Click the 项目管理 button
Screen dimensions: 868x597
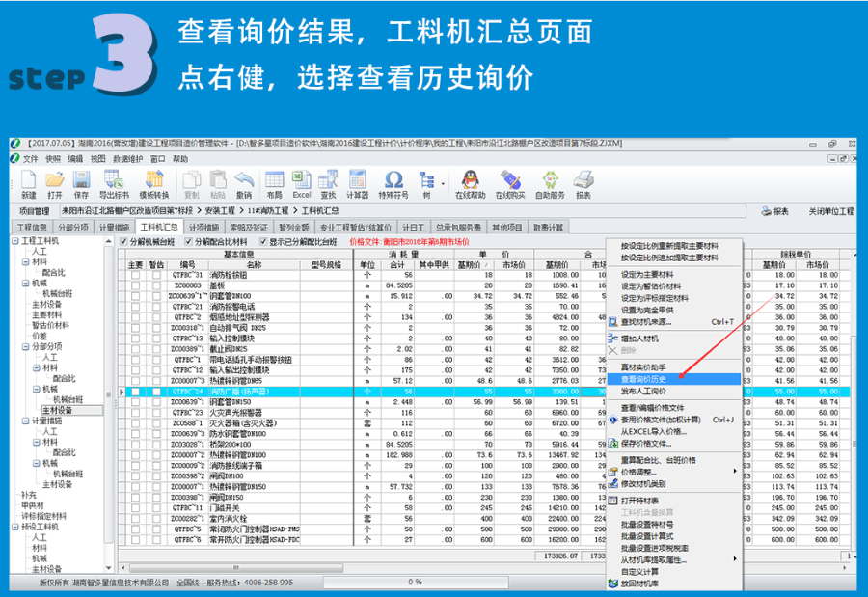pos(34,211)
